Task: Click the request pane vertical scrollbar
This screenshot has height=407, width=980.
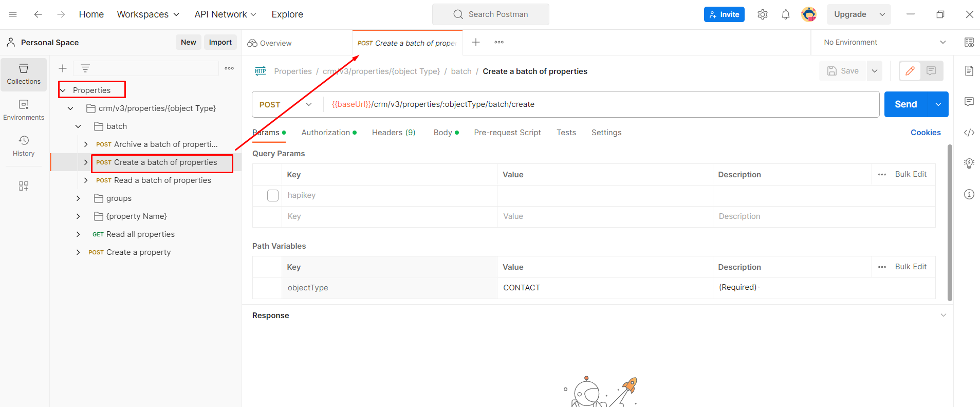Action: coord(950,223)
